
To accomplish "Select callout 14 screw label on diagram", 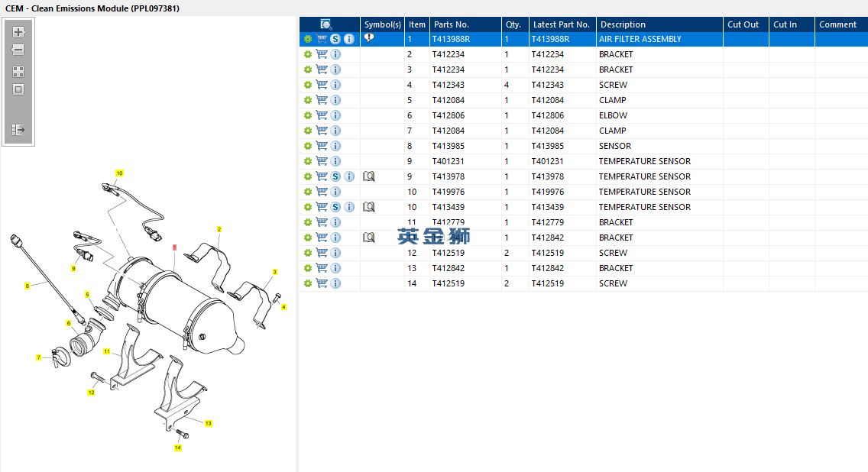I will (178, 448).
